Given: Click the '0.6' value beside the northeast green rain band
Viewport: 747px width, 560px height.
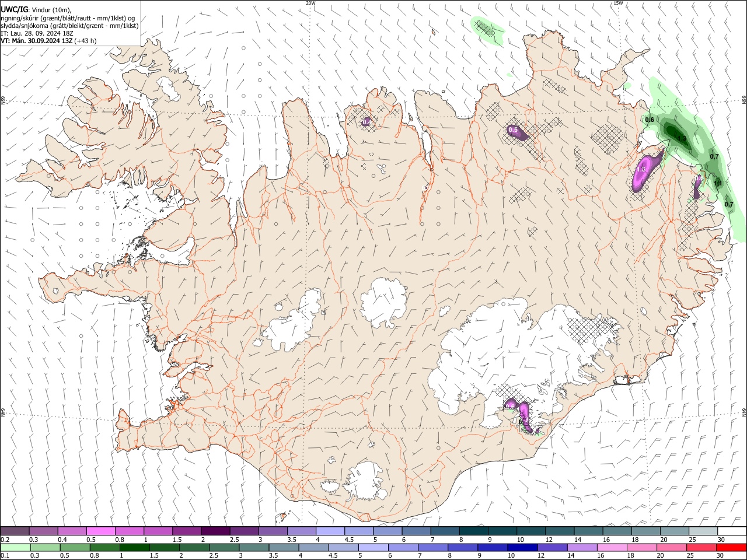Looking at the screenshot, I should pos(650,120).
